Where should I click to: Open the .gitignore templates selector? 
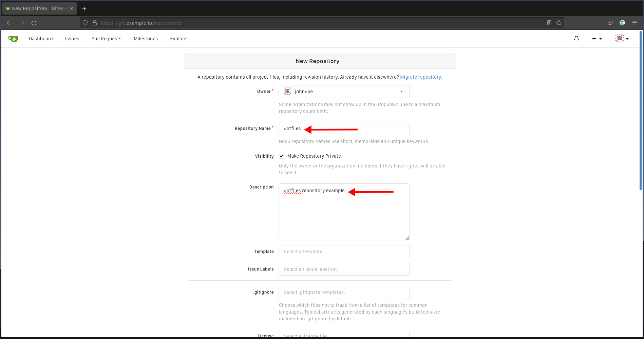344,293
